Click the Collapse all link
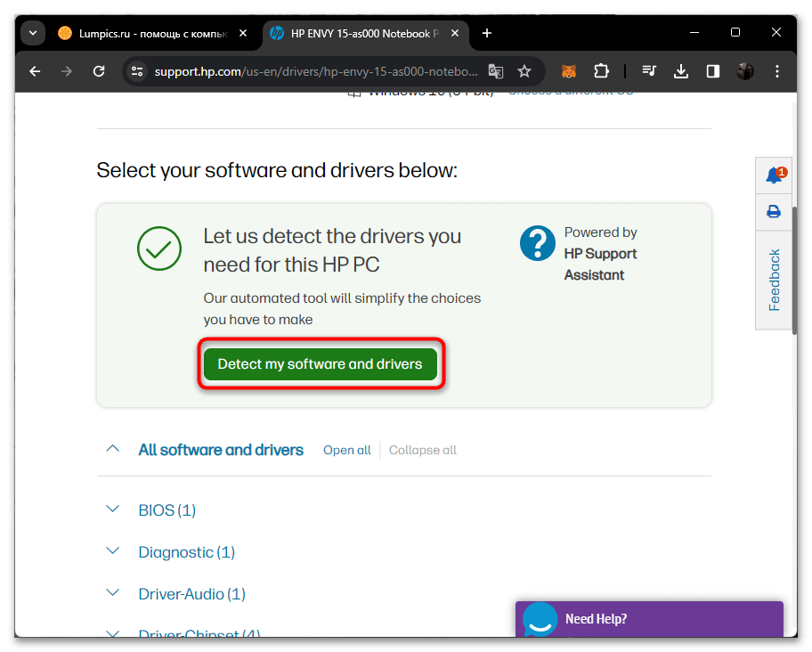This screenshot has width=812, height=652. [423, 450]
